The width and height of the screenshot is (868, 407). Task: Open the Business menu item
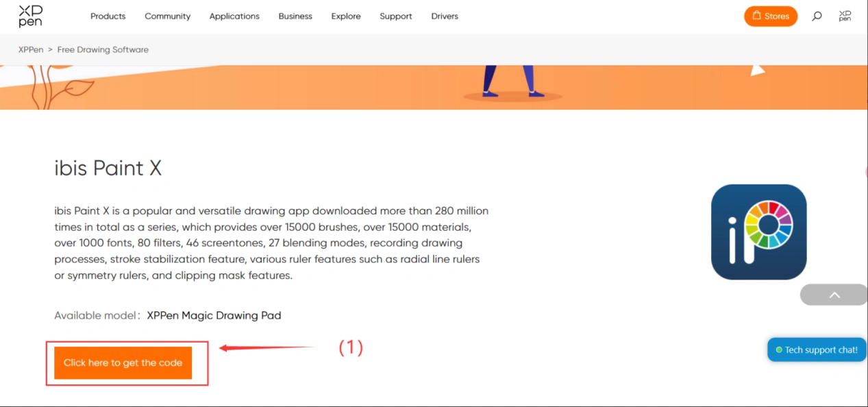point(295,16)
